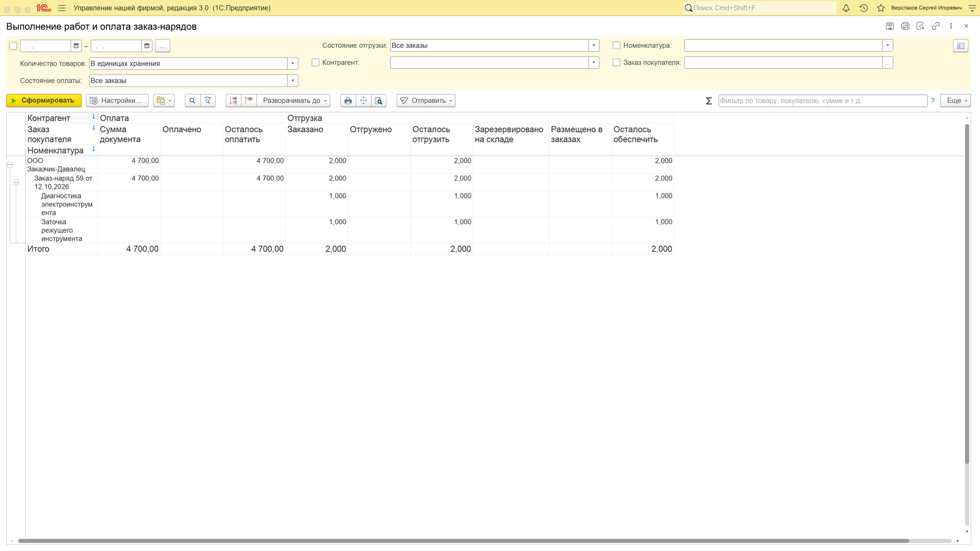Click the find magnifier toolbar icon

192,101
